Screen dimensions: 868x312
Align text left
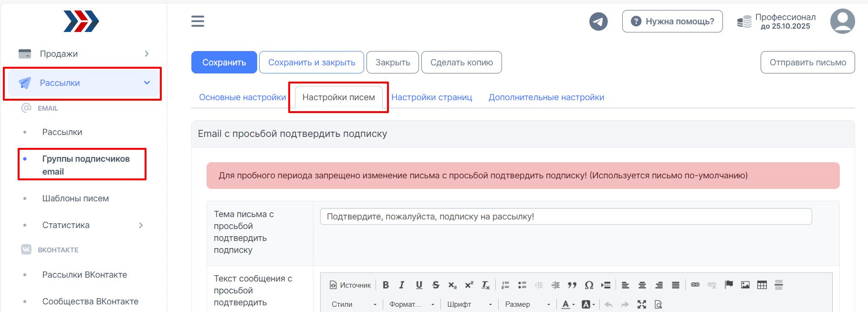625,285
